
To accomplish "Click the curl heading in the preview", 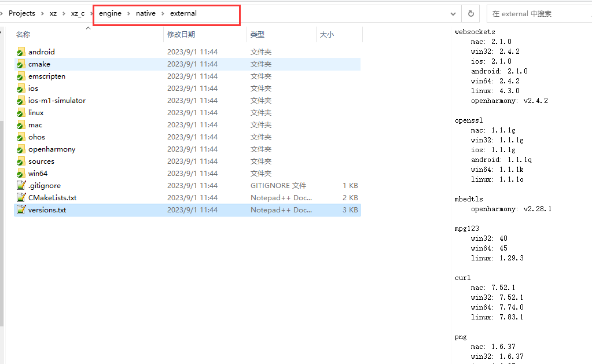I will 463,278.
